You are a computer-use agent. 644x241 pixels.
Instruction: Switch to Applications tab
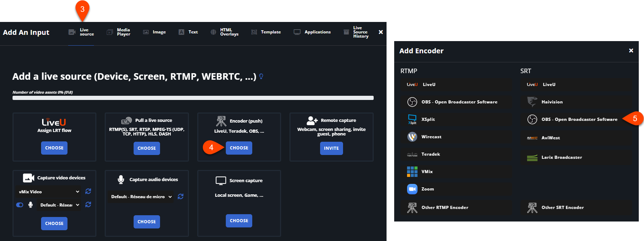point(312,32)
